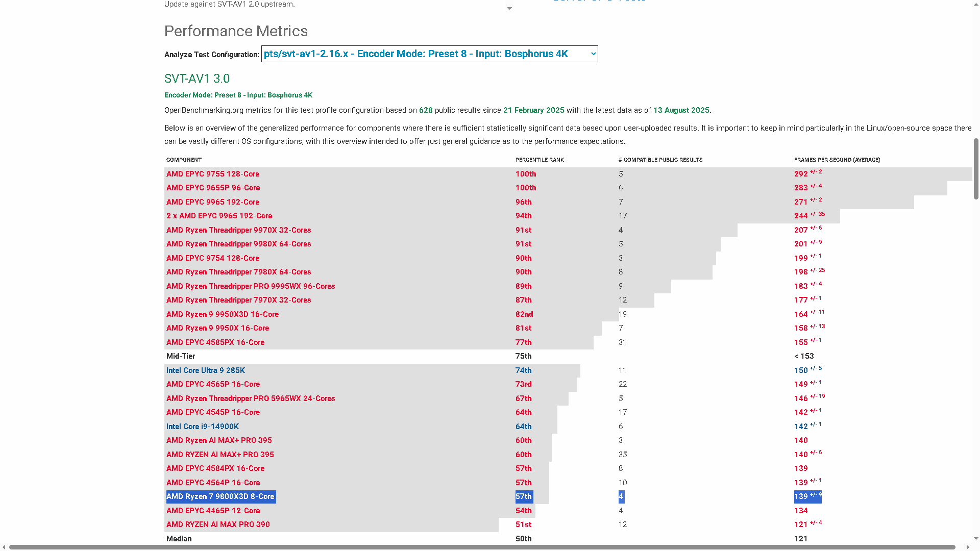Click the SVT-AV1 3.0 heading
Image resolution: width=980 pixels, height=551 pixels.
[197, 79]
